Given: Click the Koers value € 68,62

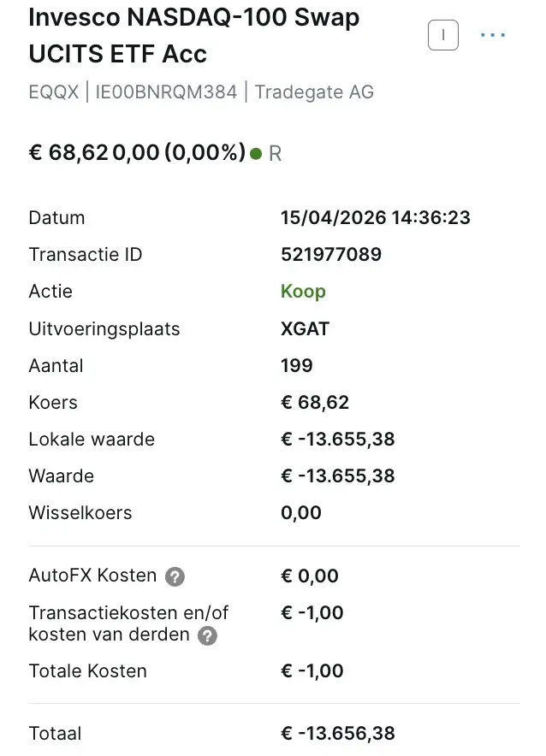Looking at the screenshot, I should [x=315, y=402].
